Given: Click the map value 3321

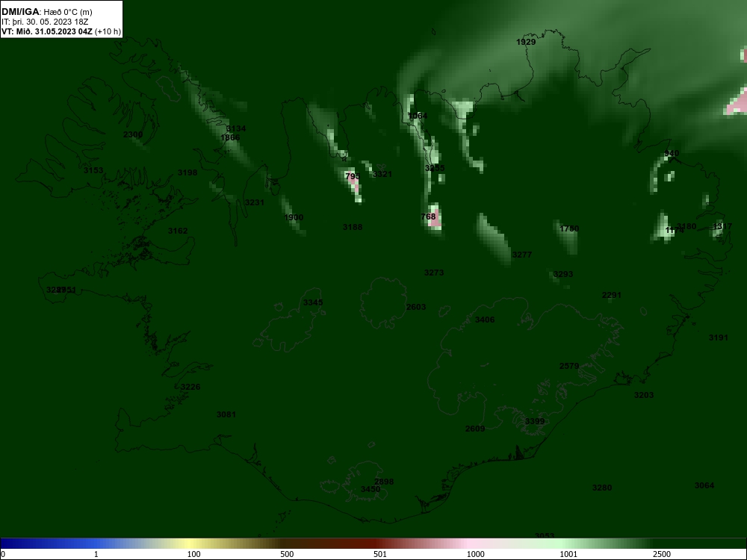Looking at the screenshot, I should 382,174.
